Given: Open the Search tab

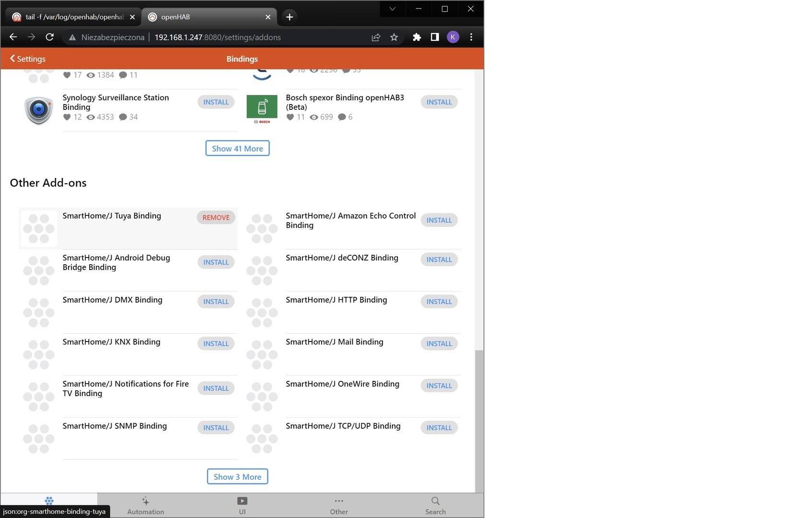Looking at the screenshot, I should [435, 506].
